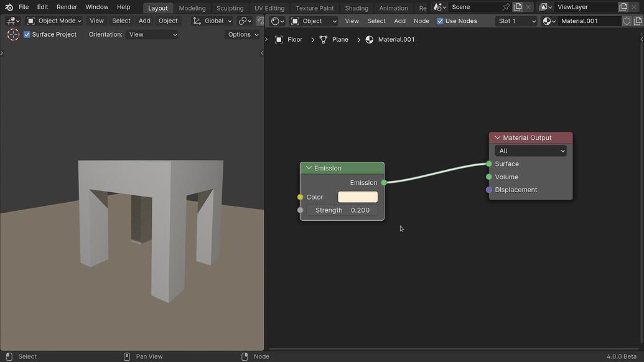
Task: Open the Render menu
Action: (x=67, y=7)
